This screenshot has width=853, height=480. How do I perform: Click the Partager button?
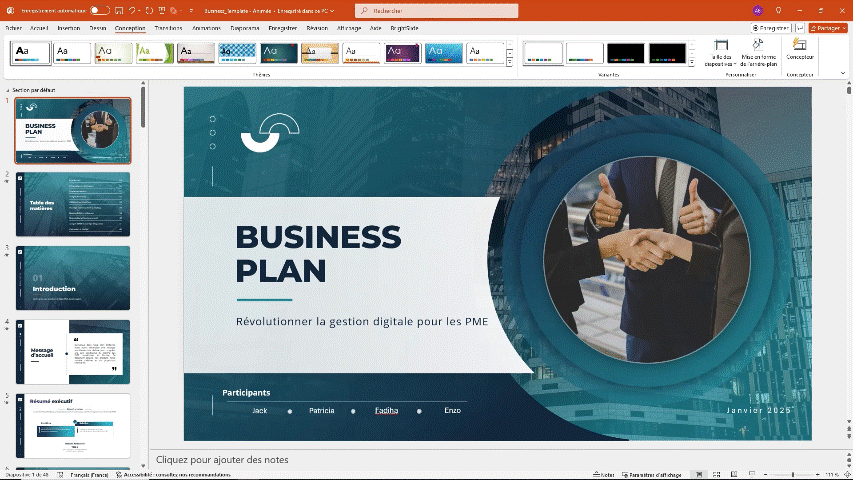tap(828, 28)
